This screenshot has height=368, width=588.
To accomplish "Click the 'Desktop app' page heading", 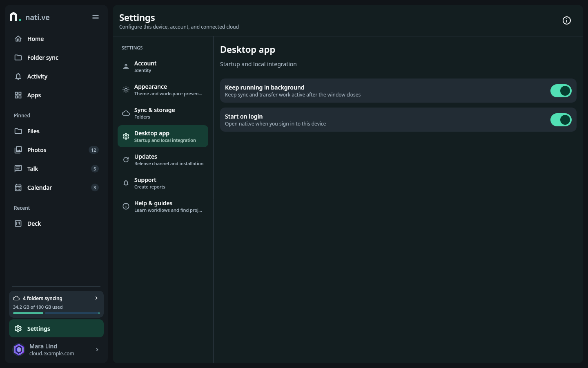I will [x=247, y=50].
